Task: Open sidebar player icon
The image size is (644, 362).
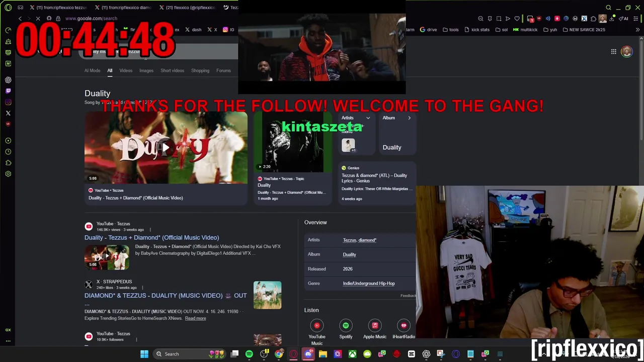Action: click(x=8, y=141)
